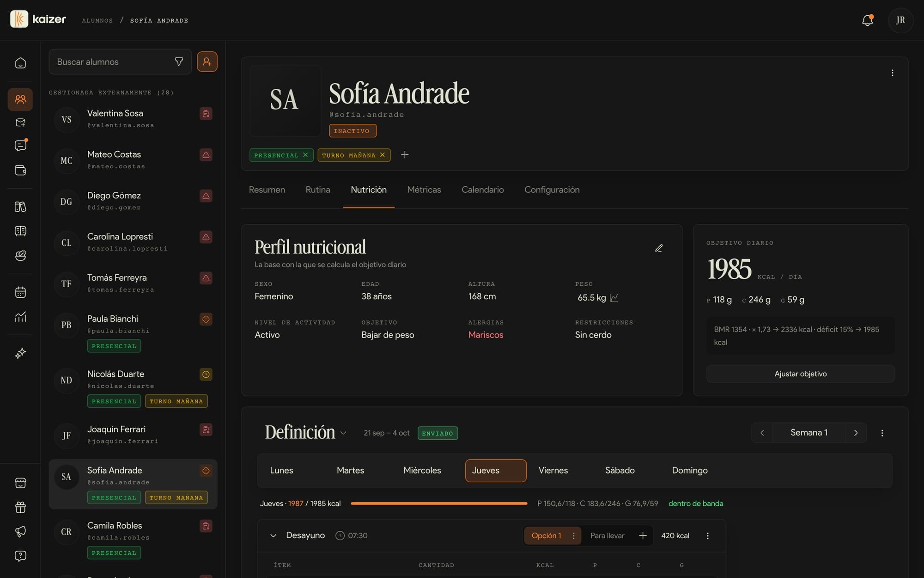Click the ALUMNOS breadcrumb link

(97, 20)
